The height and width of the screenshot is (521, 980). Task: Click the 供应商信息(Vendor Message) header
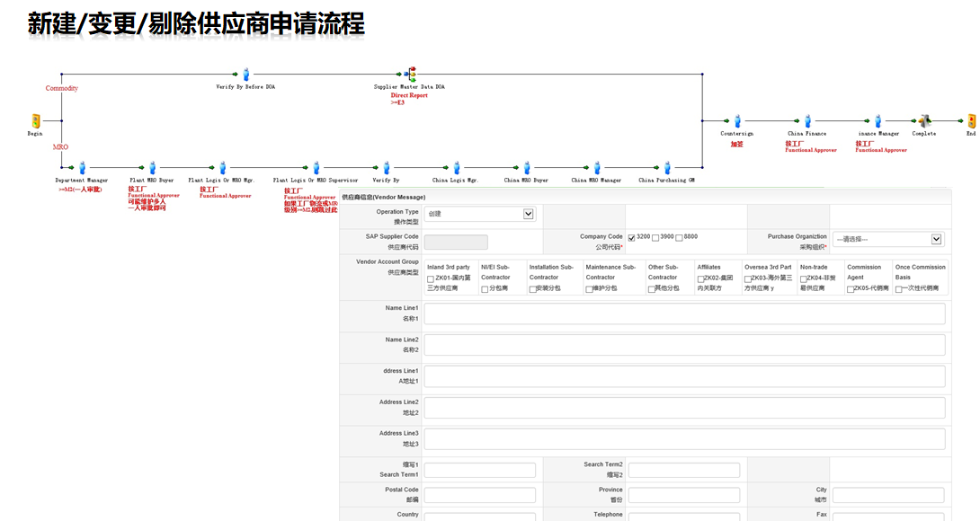(384, 197)
